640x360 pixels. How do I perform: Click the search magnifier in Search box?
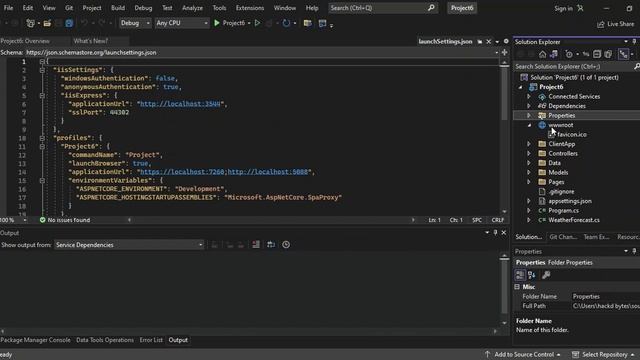pyautogui.click(x=431, y=8)
